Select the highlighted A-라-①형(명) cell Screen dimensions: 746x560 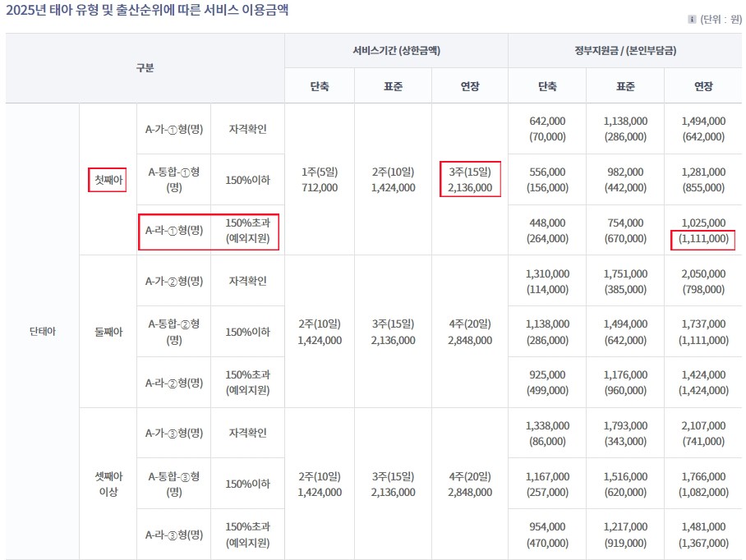pos(175,232)
